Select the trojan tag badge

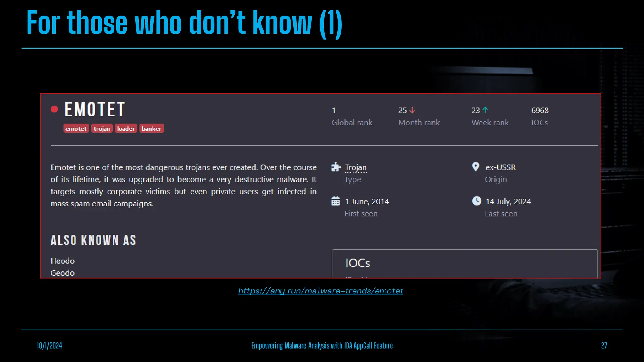[x=102, y=129]
